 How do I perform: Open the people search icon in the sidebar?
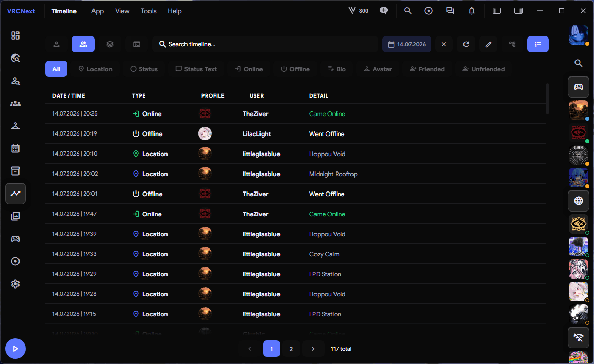coord(15,81)
